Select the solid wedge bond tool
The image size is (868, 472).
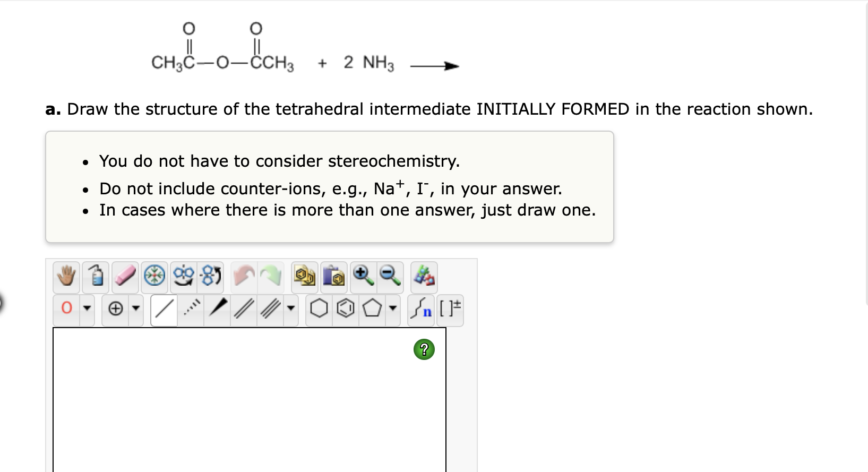(x=218, y=309)
